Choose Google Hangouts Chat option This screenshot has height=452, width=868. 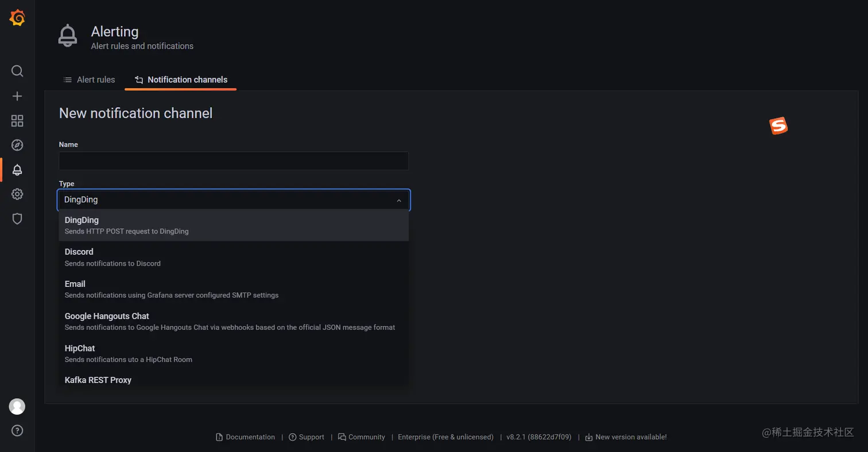pos(234,321)
